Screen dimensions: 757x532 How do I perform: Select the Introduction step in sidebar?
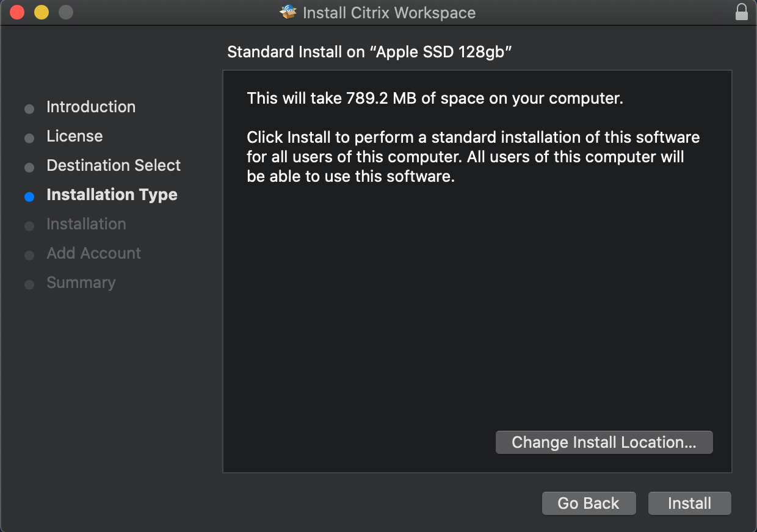click(91, 107)
